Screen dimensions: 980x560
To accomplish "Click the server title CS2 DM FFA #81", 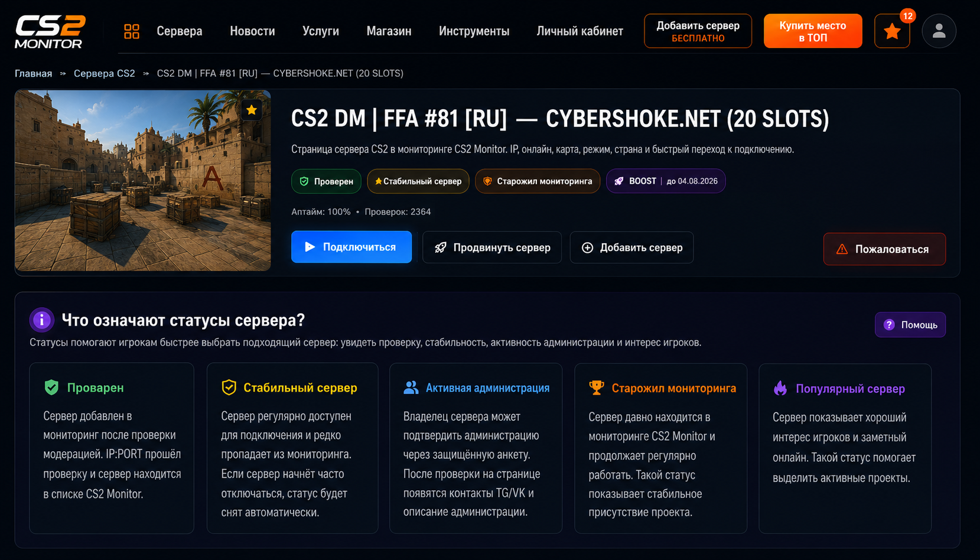I will pyautogui.click(x=560, y=119).
